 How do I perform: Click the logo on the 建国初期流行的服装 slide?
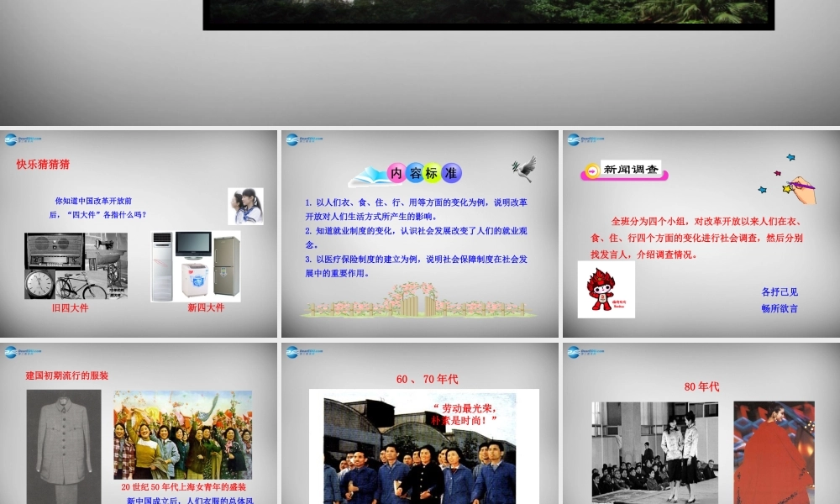23,352
